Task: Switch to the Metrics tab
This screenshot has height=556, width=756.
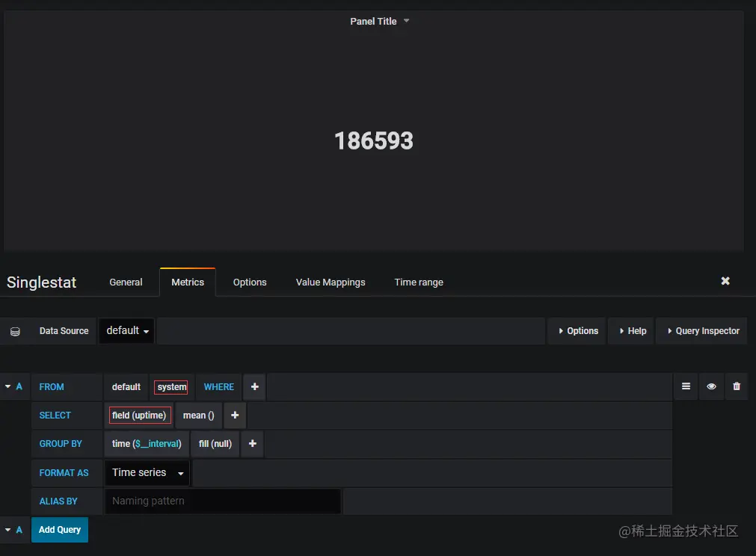Action: tap(188, 282)
